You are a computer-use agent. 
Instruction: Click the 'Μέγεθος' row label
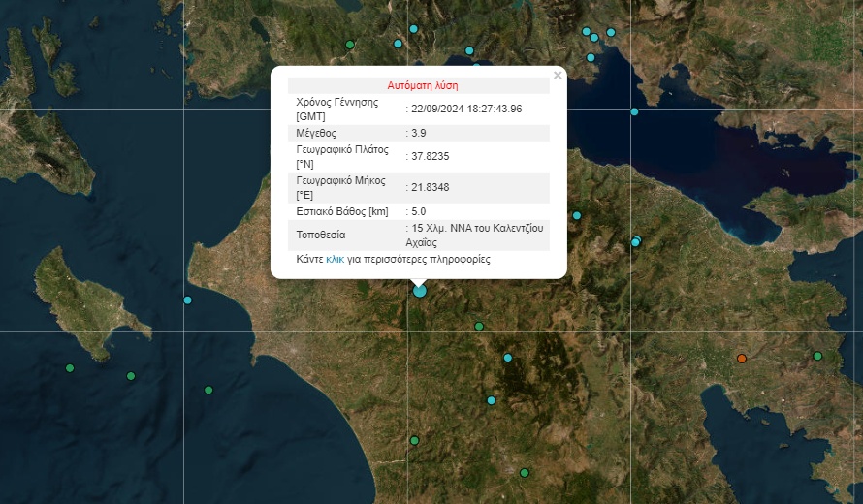tap(316, 133)
